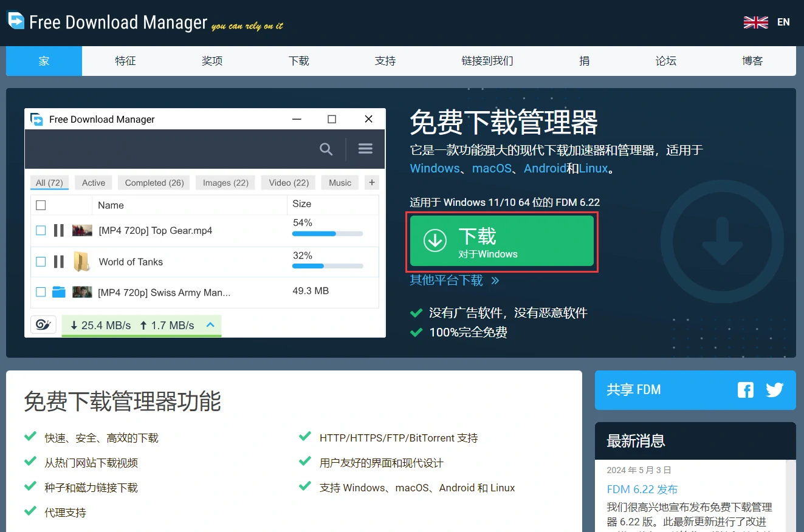Share FDM on Twitter icon
This screenshot has width=804, height=532.
point(775,390)
